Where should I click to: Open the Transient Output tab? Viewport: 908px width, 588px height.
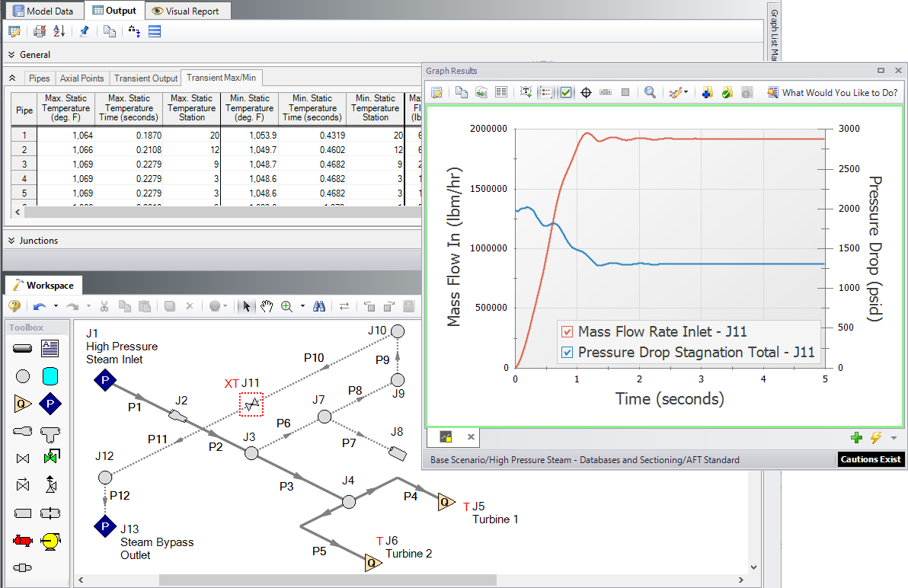145,78
